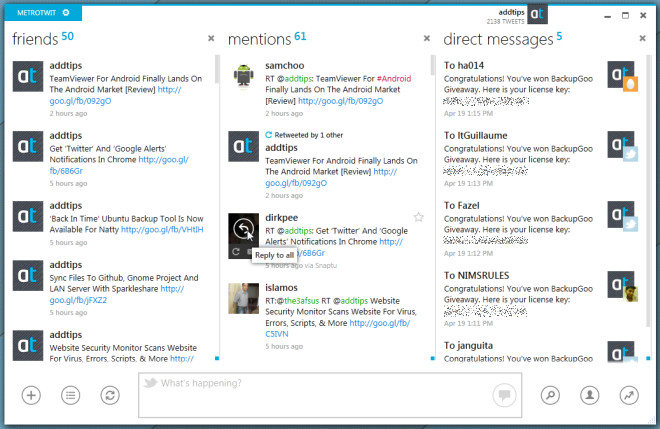The image size is (660, 429).
Task: Click in the What's happening tweet box
Action: [x=330, y=395]
